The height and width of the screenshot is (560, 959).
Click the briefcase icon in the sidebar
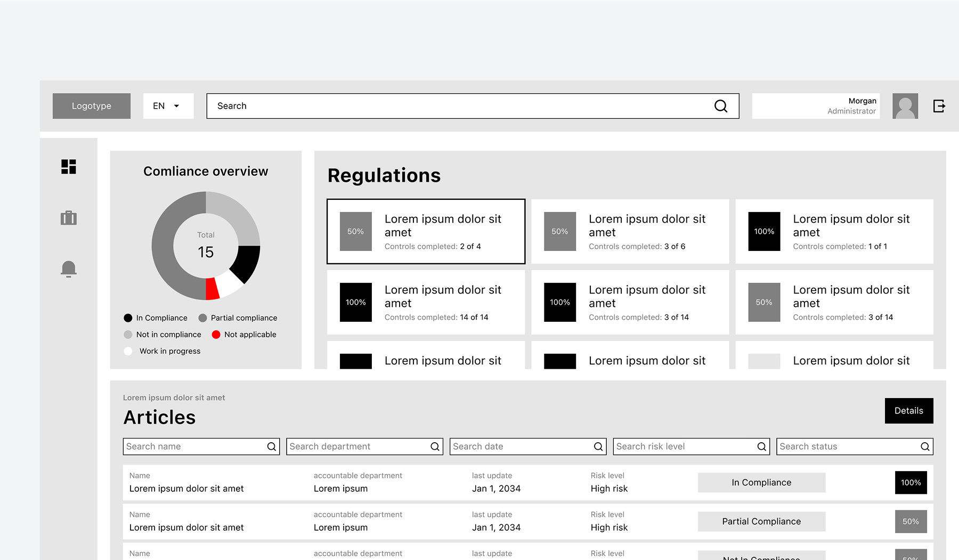coord(69,217)
